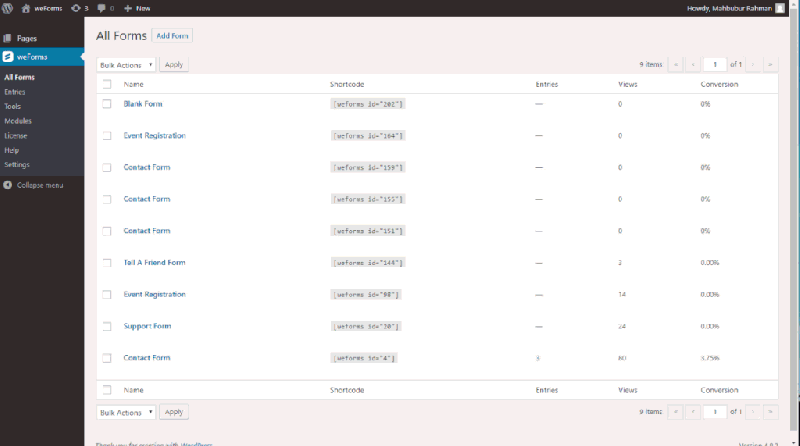Click the bottom page number input field
Viewport: 800px width, 446px height.
pos(715,411)
